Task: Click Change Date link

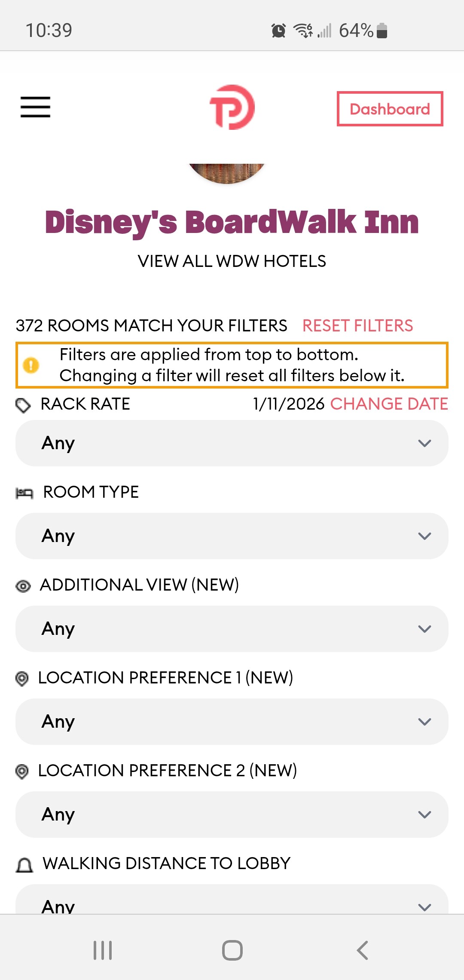Action: [389, 404]
